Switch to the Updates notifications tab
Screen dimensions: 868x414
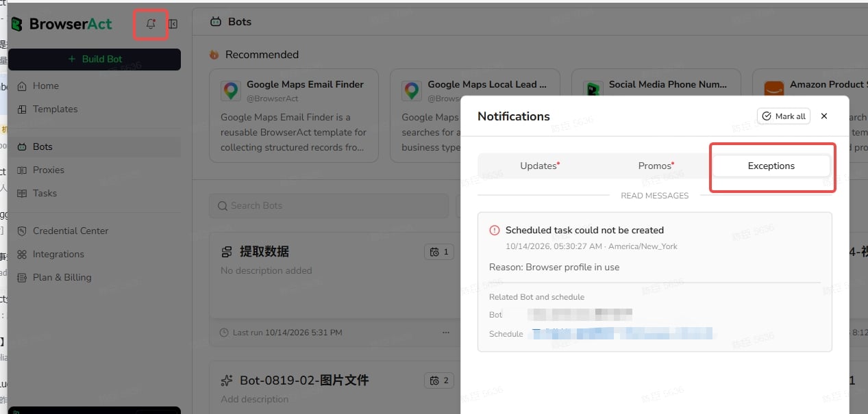pyautogui.click(x=539, y=166)
